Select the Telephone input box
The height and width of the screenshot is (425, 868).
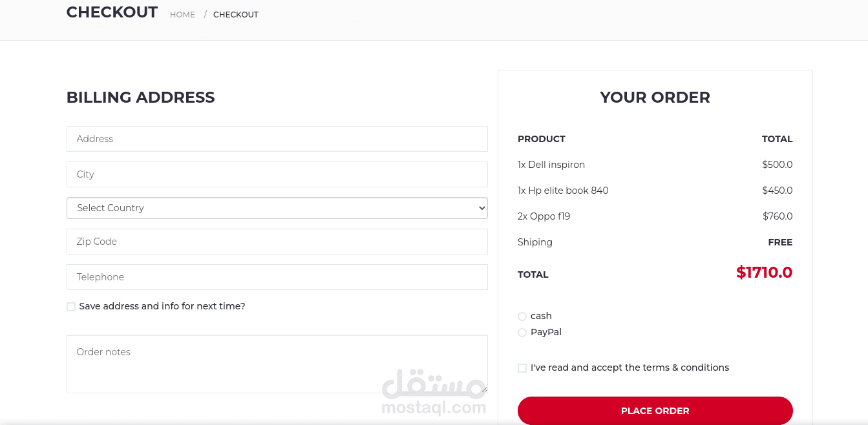click(277, 277)
